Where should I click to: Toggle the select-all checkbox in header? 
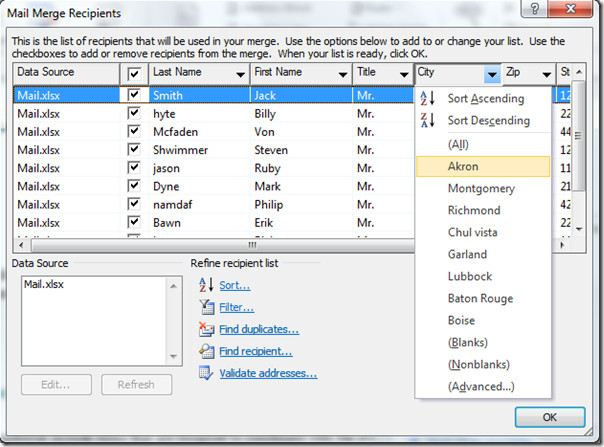pyautogui.click(x=134, y=74)
